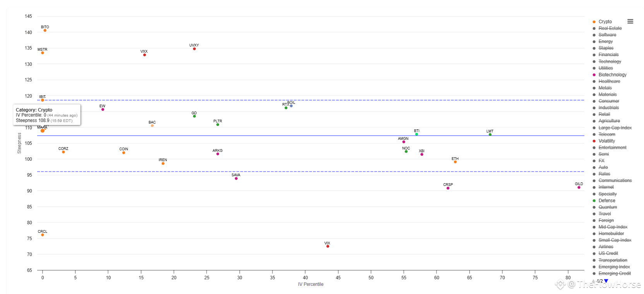Show Agriculture series in legend
This screenshot has height=294, width=644.
(x=609, y=121)
